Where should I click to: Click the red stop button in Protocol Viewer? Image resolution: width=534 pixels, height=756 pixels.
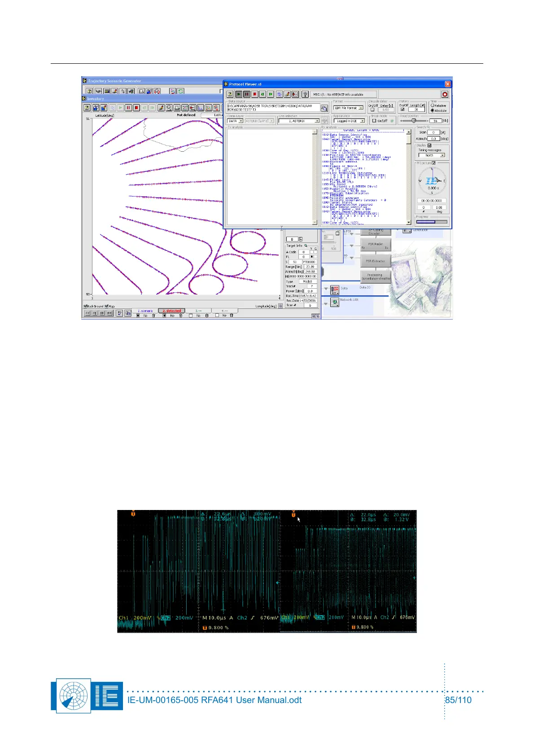coord(254,94)
